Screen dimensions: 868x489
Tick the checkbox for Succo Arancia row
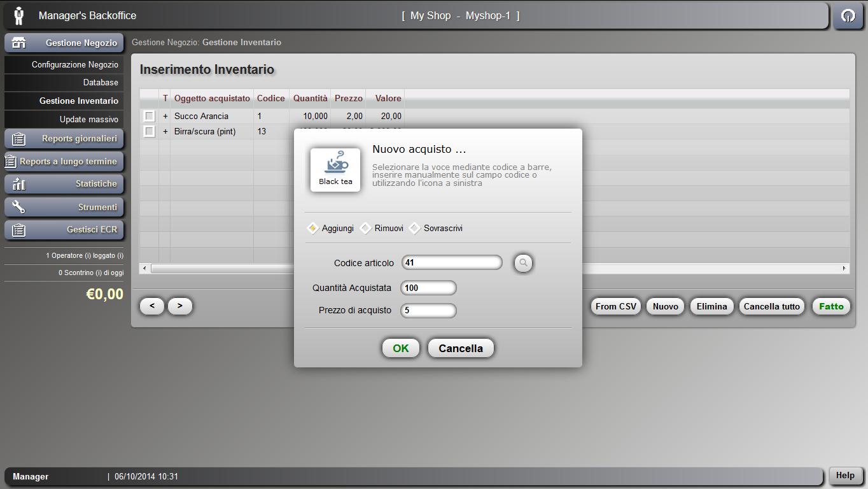point(149,116)
